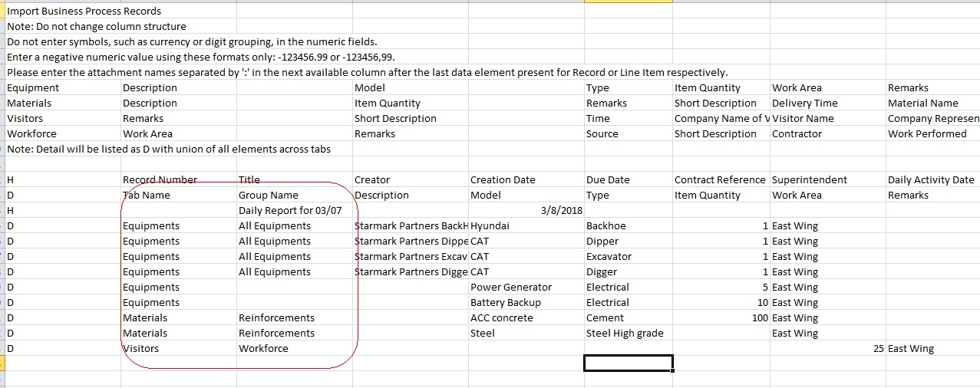This screenshot has height=388, width=980.
Task: Select the 'Starmark Partners BackH' cell
Action: coord(411,225)
